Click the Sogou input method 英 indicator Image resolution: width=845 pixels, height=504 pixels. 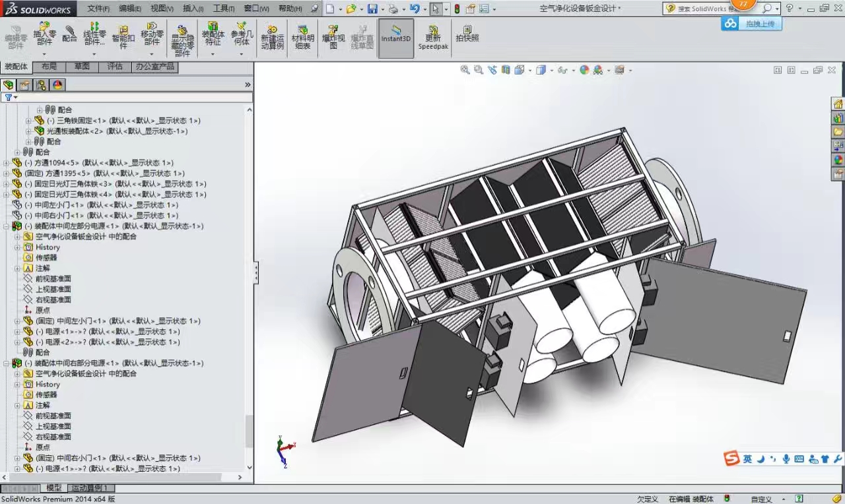pyautogui.click(x=747, y=459)
